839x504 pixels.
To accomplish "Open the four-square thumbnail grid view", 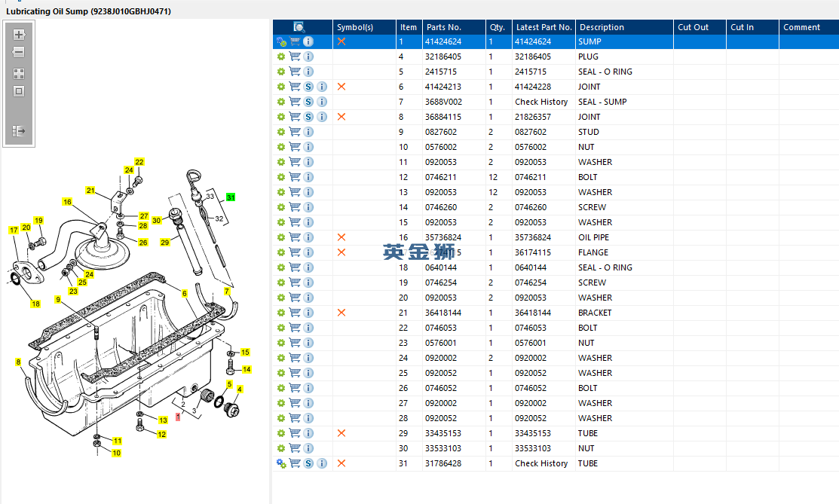I will 19,74.
